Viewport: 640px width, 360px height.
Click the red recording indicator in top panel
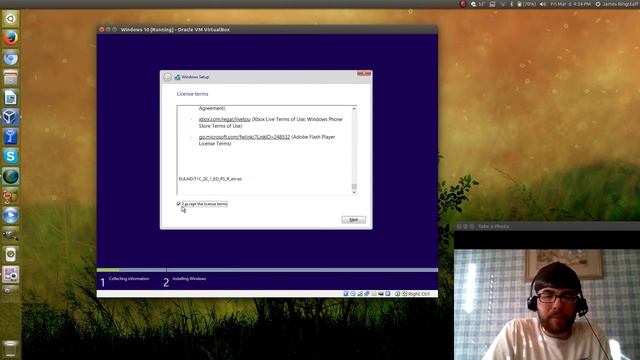tap(462, 4)
